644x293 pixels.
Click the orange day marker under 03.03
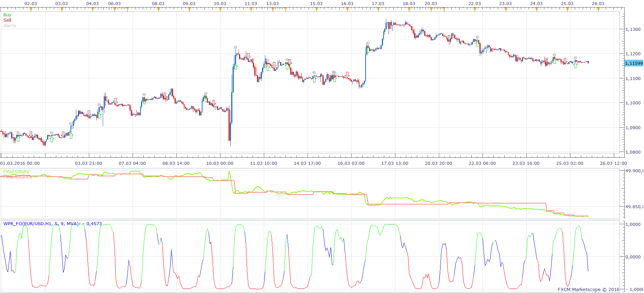coord(62,9)
